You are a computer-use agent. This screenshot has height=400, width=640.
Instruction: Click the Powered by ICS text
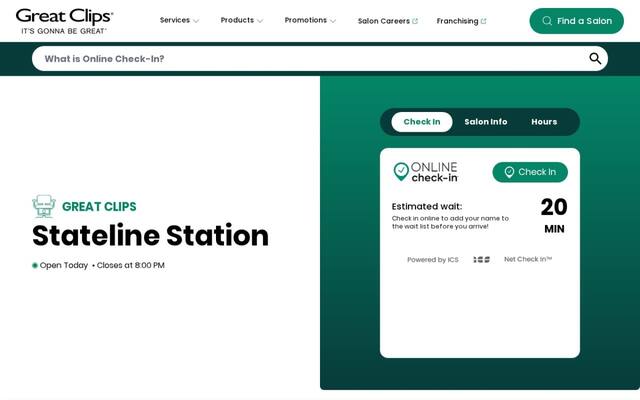point(433,260)
